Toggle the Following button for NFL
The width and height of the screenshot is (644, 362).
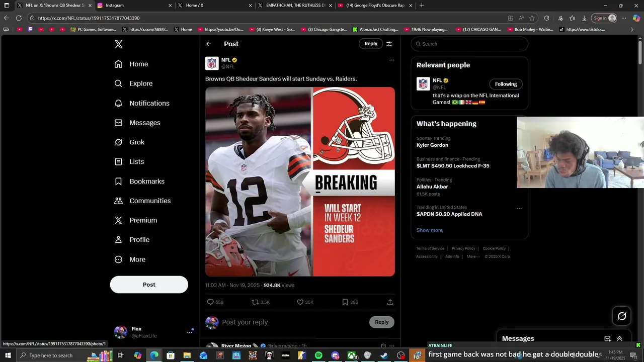[506, 84]
